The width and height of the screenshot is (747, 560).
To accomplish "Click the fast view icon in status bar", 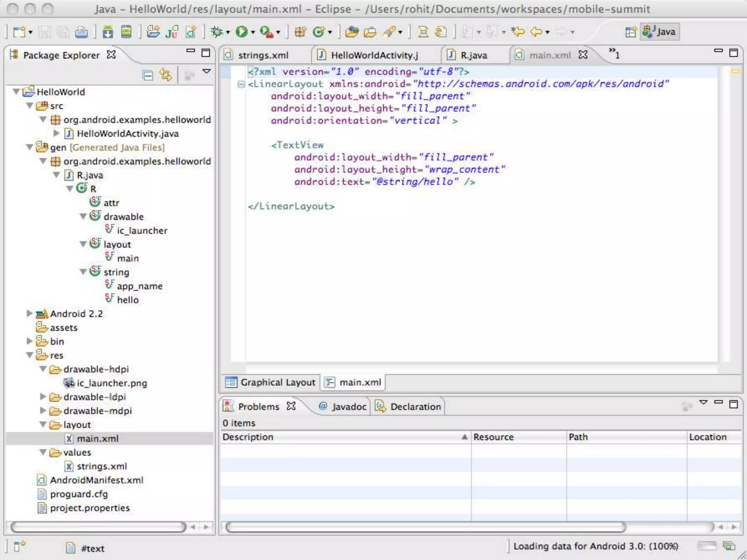I will pos(19,546).
